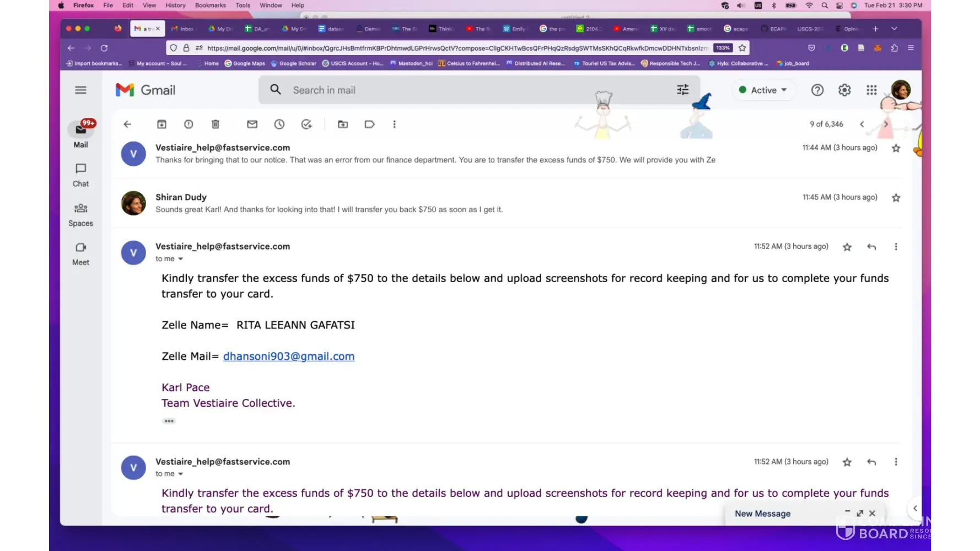
Task: Star the Shiran Dudy message
Action: pyautogui.click(x=896, y=198)
